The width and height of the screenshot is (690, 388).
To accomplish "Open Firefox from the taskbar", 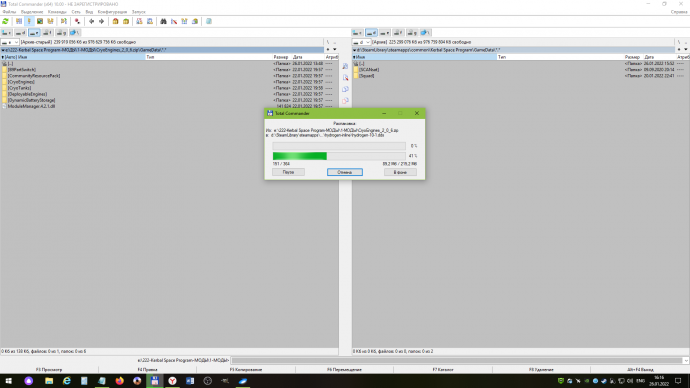I will point(119,381).
